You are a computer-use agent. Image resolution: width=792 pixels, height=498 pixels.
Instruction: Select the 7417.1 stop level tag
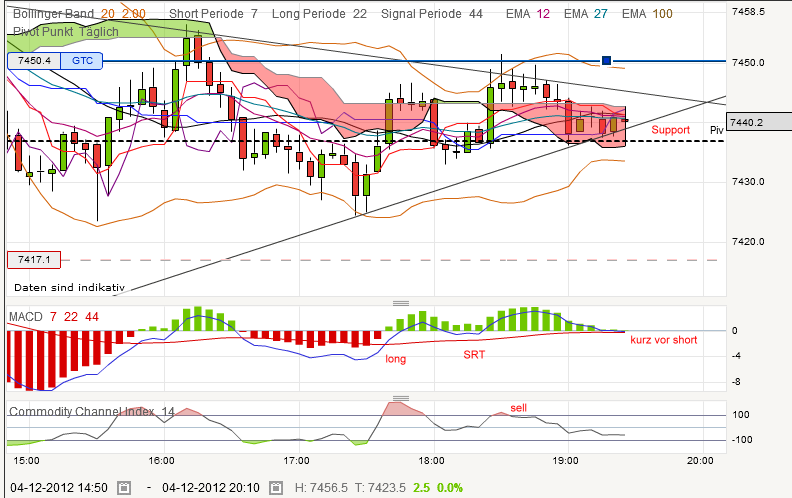pyautogui.click(x=34, y=260)
